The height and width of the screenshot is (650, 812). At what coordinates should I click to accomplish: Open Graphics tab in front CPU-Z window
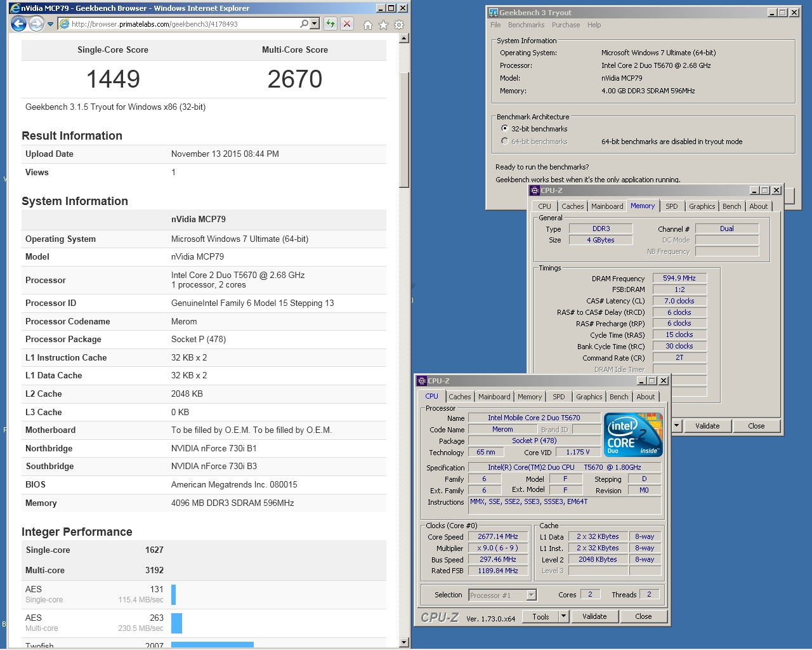coord(589,397)
